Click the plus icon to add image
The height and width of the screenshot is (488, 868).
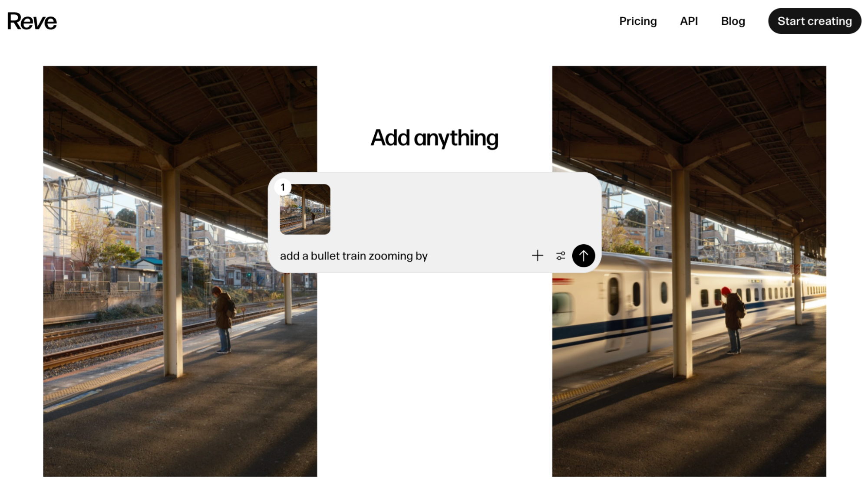pyautogui.click(x=537, y=255)
